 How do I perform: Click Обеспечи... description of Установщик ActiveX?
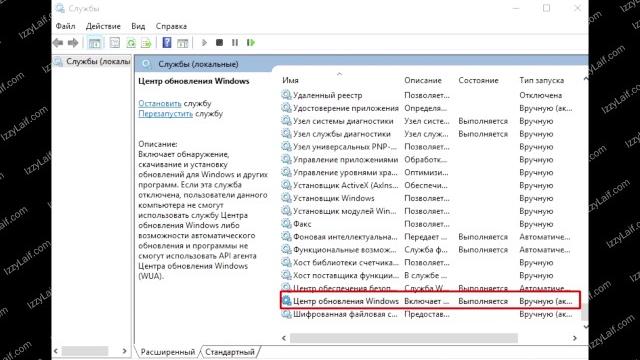426,185
